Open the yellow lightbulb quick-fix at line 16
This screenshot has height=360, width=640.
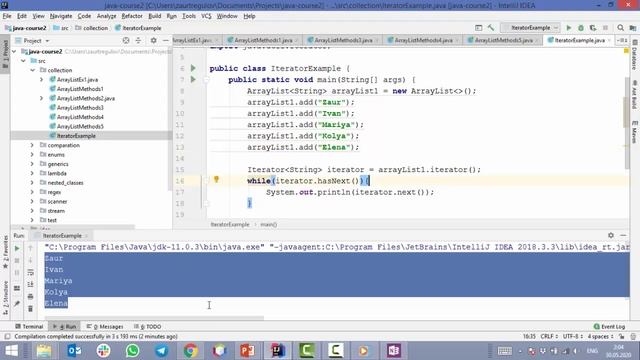click(x=216, y=180)
